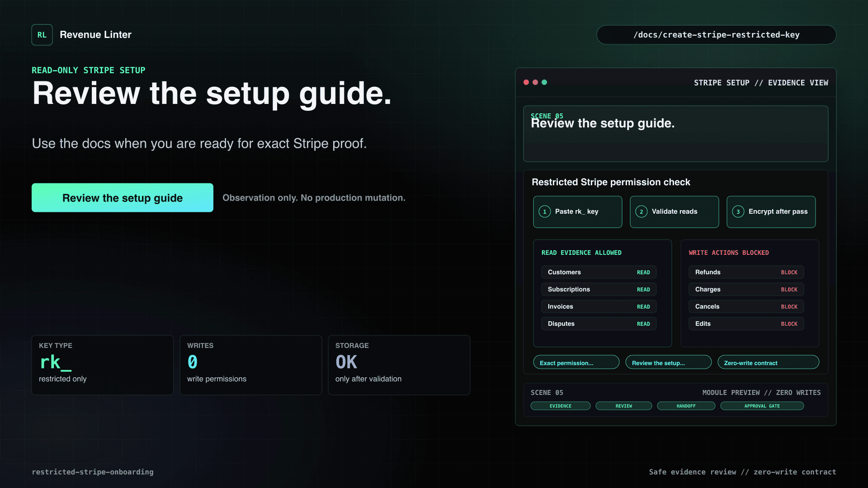Click the Subscriptions READ row

(x=599, y=289)
